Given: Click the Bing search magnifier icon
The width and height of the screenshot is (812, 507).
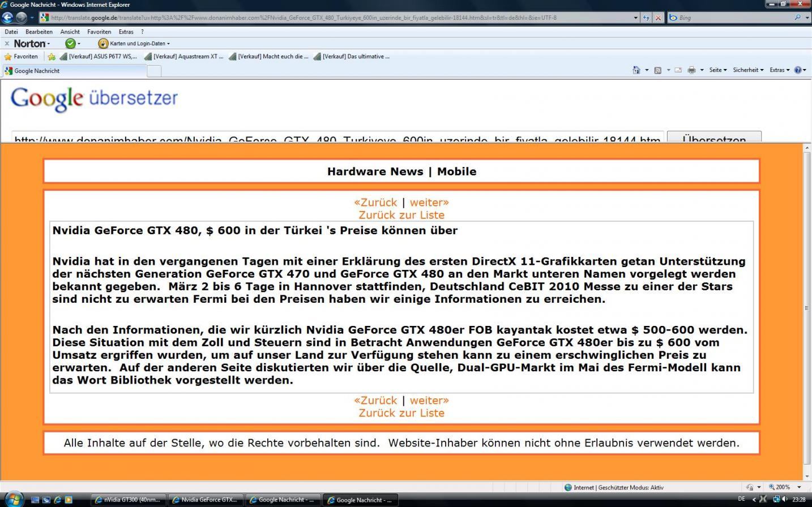Looking at the screenshot, I should pos(797,18).
